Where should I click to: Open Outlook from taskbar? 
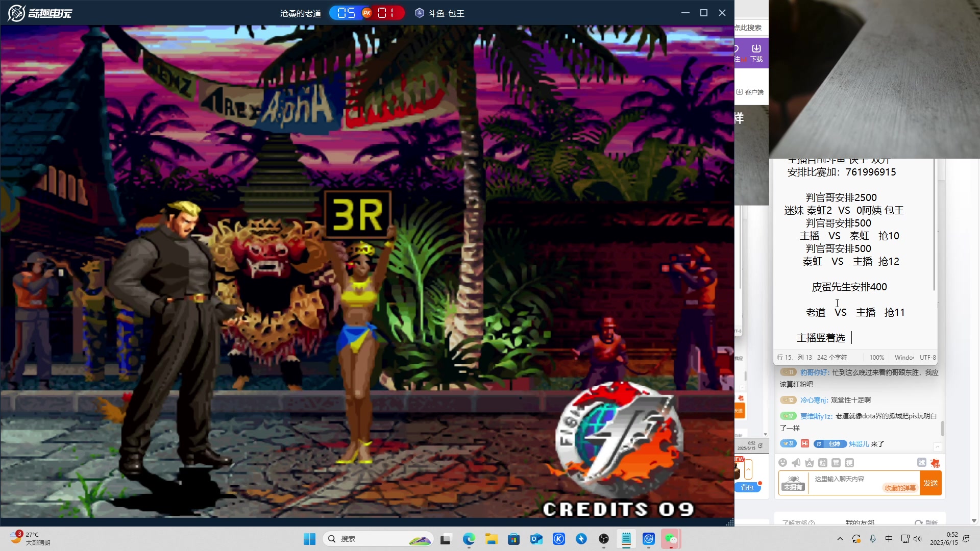(536, 539)
